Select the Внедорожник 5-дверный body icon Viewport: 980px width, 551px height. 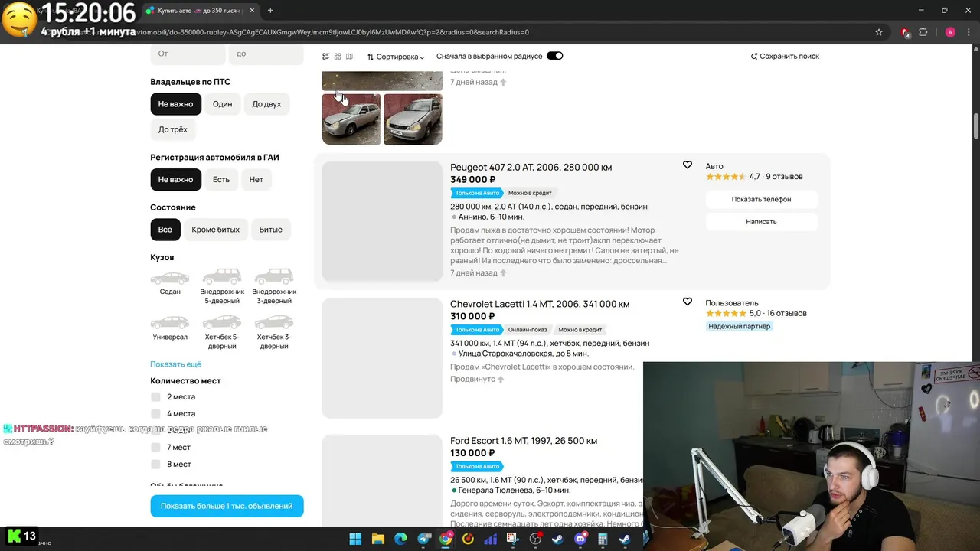[222, 276]
